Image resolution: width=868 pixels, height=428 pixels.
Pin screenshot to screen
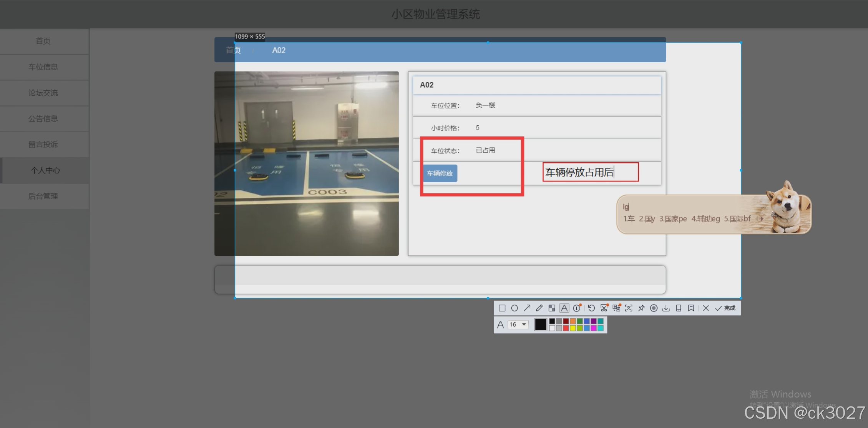(x=641, y=308)
